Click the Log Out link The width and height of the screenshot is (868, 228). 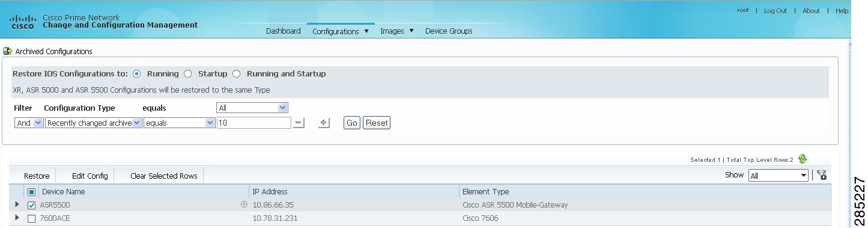775,11
